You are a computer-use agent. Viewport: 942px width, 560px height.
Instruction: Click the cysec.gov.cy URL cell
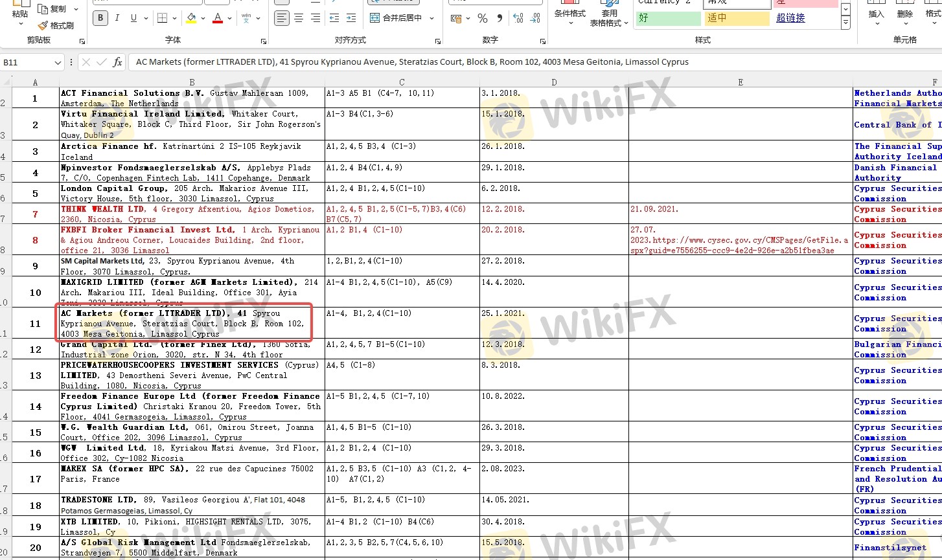741,240
